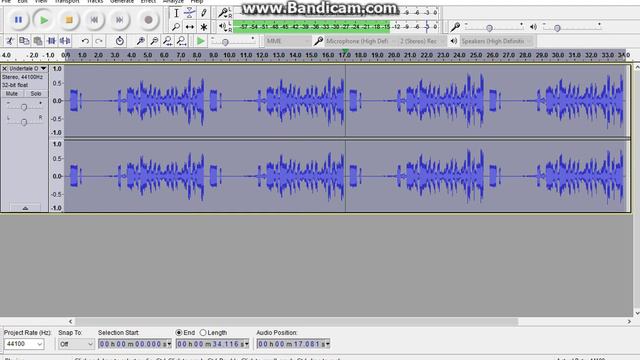Viewport: 640px width, 360px height.
Task: Collapse the track using bottom arrow button
Action: tap(25, 208)
